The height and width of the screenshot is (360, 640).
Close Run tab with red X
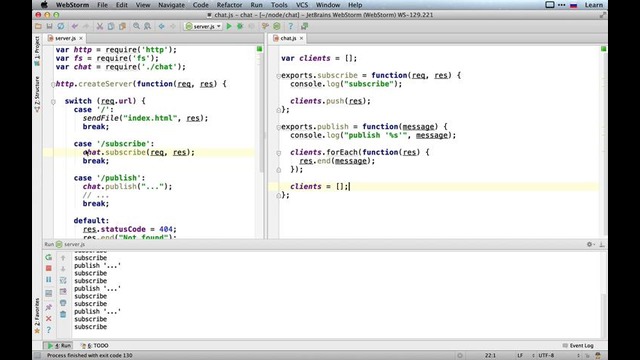pyautogui.click(x=49, y=318)
